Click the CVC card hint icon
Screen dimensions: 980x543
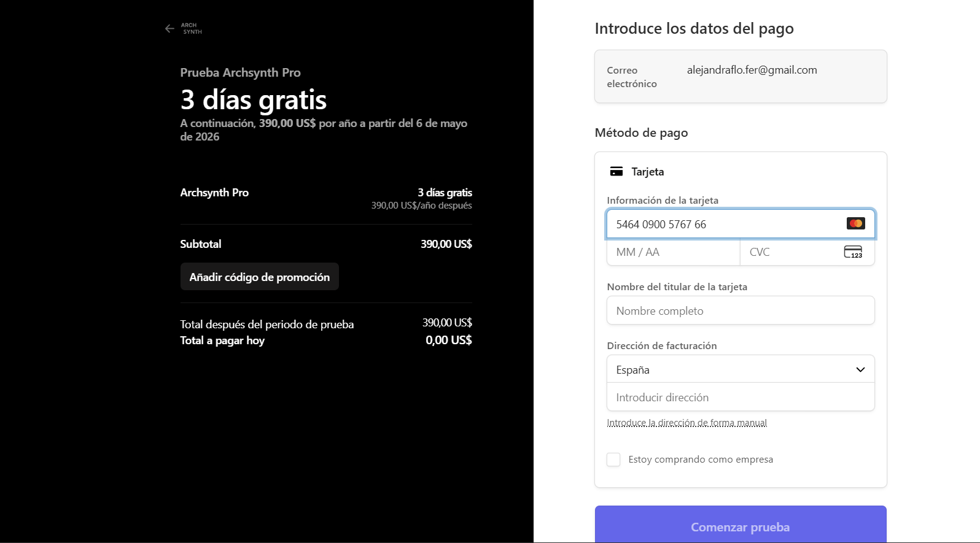(853, 252)
